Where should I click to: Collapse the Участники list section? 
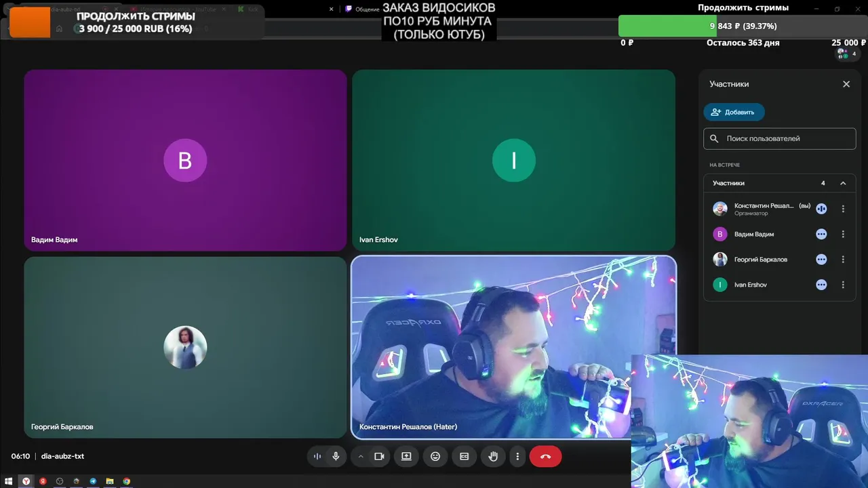(843, 183)
